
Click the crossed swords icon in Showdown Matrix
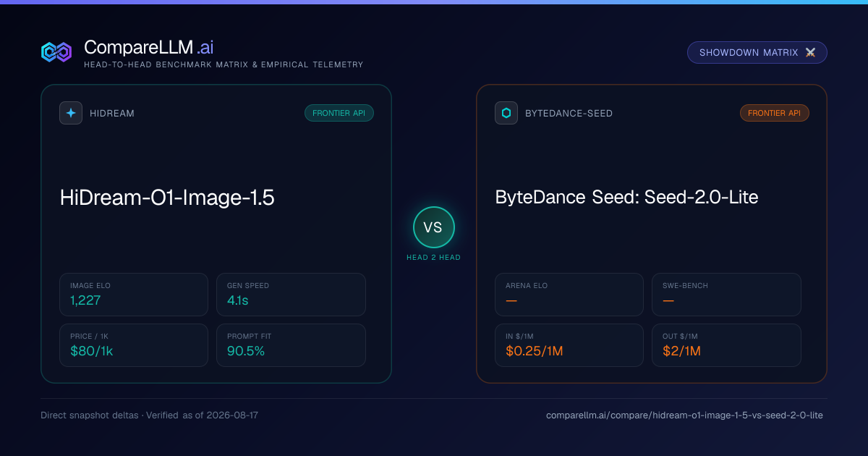click(810, 53)
